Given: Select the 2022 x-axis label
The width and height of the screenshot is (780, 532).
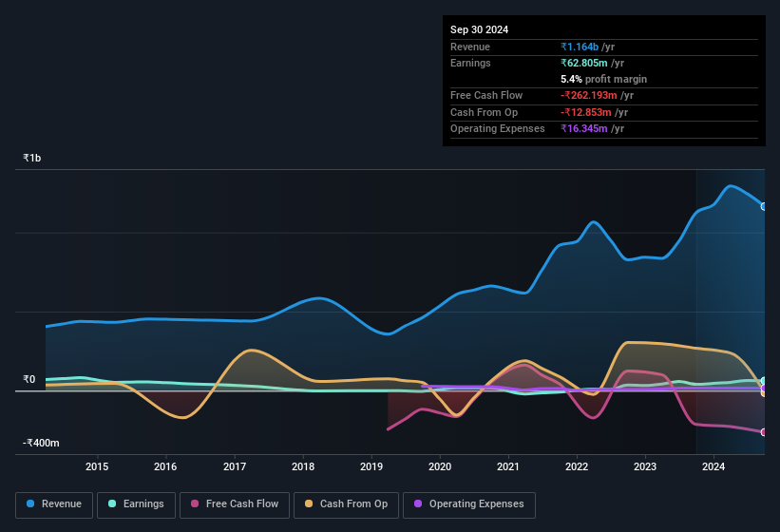Looking at the screenshot, I should click(577, 466).
